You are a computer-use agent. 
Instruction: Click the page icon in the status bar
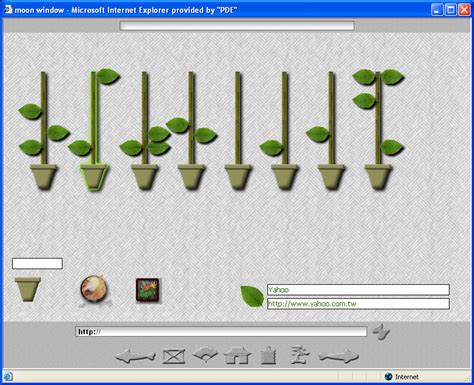pyautogui.click(x=8, y=377)
